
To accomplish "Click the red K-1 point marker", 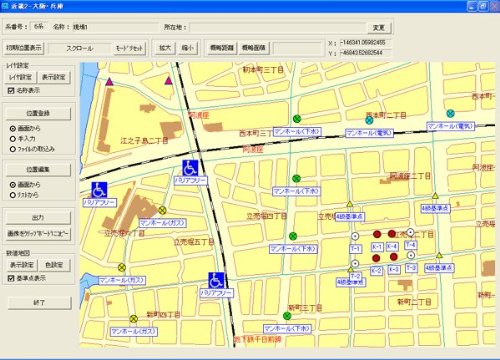I will tap(377, 234).
